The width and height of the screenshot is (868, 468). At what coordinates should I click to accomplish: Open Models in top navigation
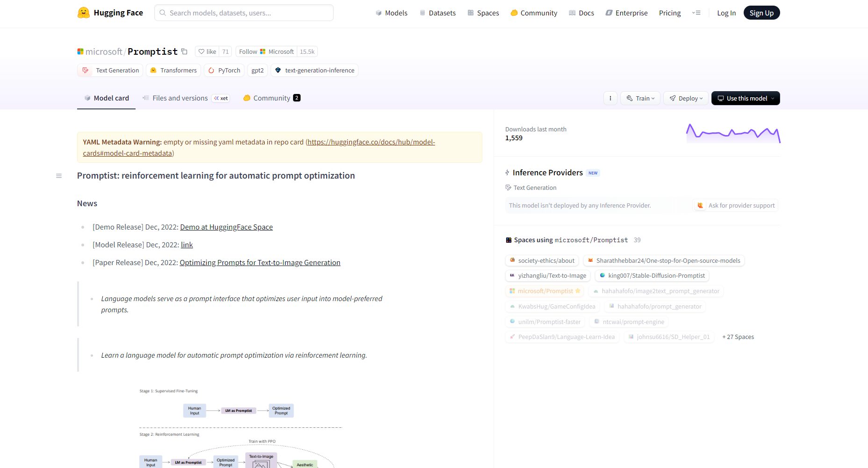pos(392,13)
